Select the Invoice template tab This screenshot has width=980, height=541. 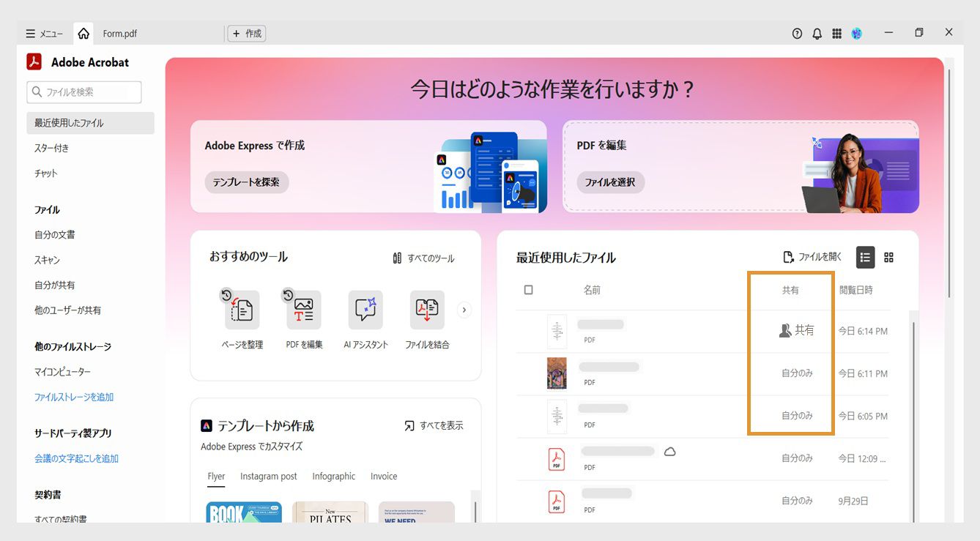383,476
